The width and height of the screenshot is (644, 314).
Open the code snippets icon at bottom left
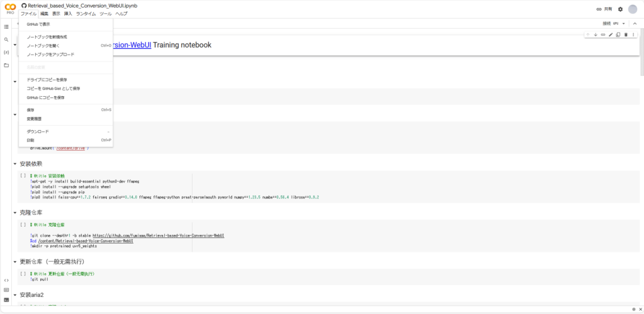(6, 280)
